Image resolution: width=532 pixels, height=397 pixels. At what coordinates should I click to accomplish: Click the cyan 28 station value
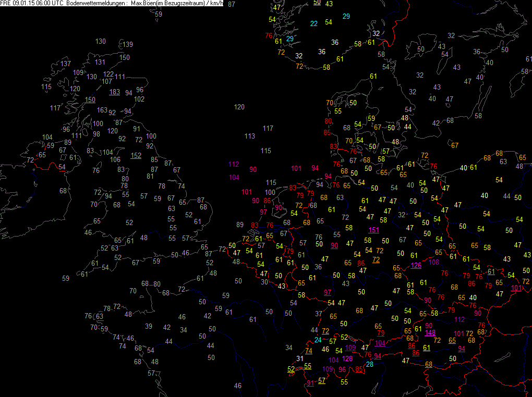[x=369, y=364]
